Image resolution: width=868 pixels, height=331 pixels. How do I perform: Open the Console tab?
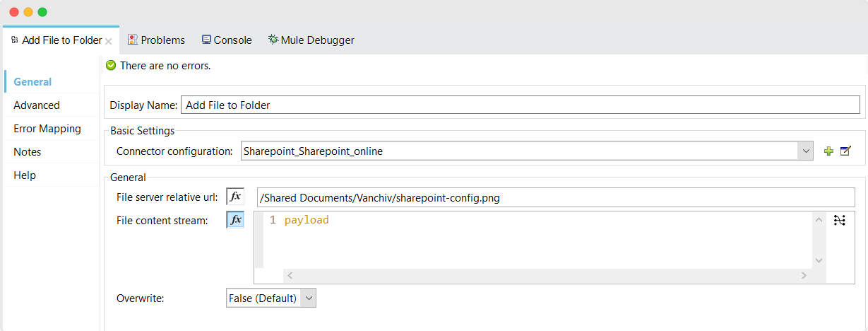point(227,40)
